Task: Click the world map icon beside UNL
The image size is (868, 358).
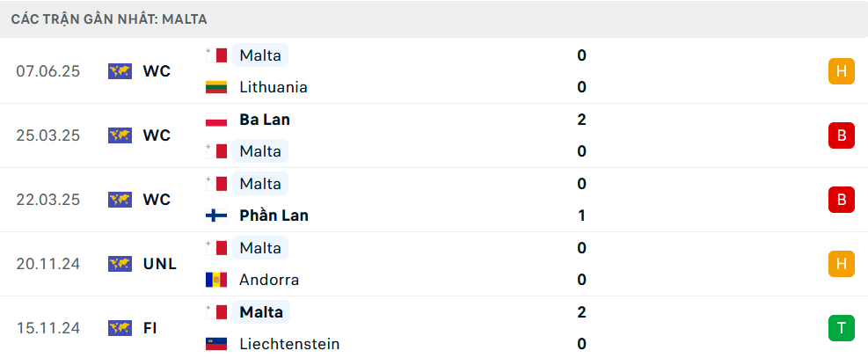Action: [120, 264]
